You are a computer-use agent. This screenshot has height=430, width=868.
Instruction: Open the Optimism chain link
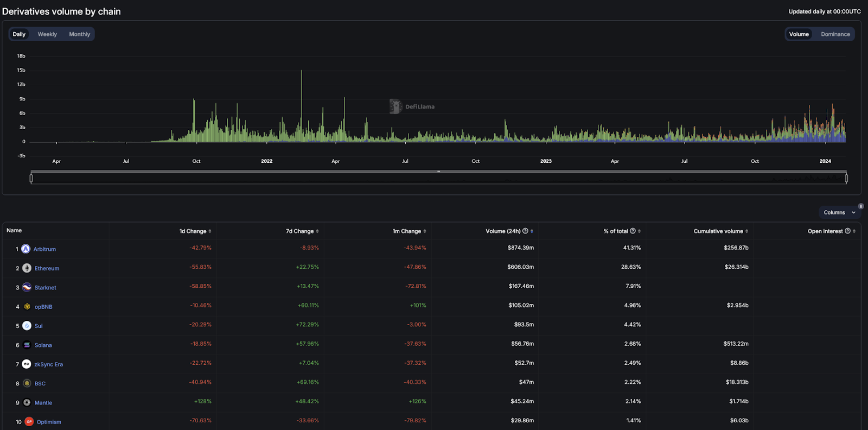(49, 422)
